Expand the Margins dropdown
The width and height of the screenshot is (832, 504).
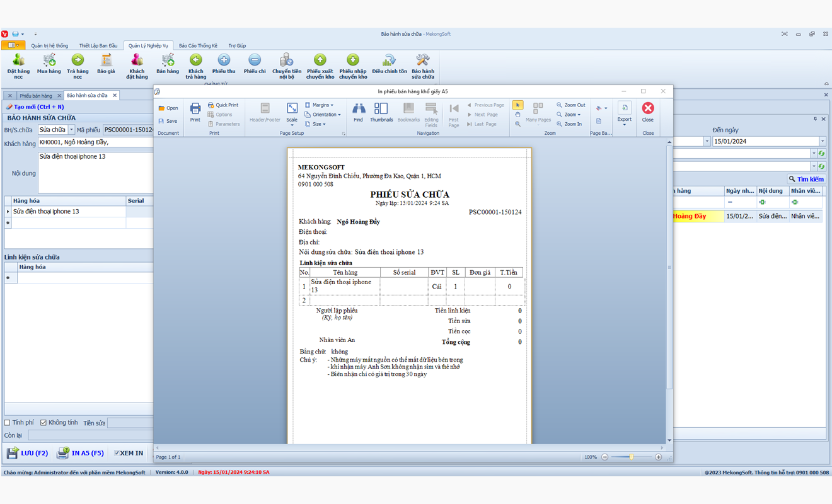pos(320,105)
